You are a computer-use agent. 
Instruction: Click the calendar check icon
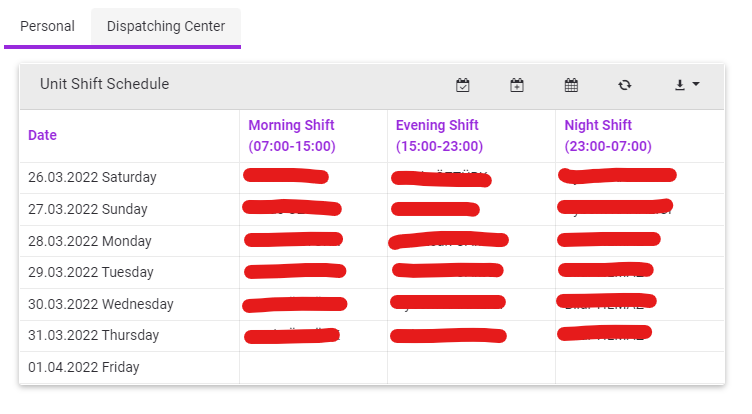pos(463,85)
